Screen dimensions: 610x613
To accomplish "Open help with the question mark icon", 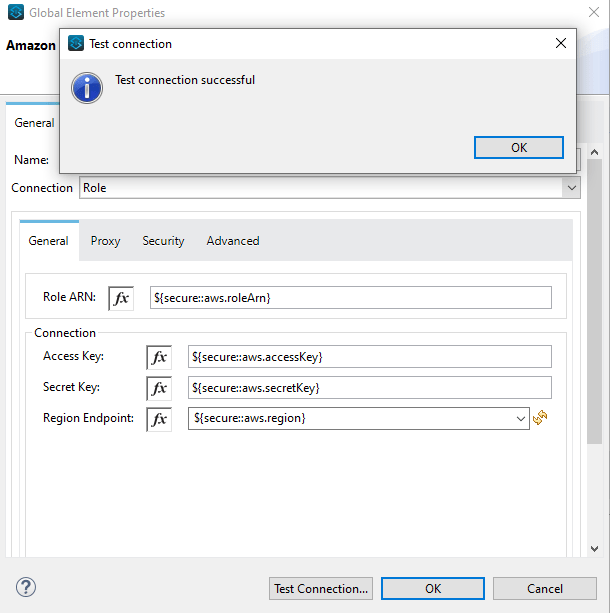I will [x=26, y=587].
